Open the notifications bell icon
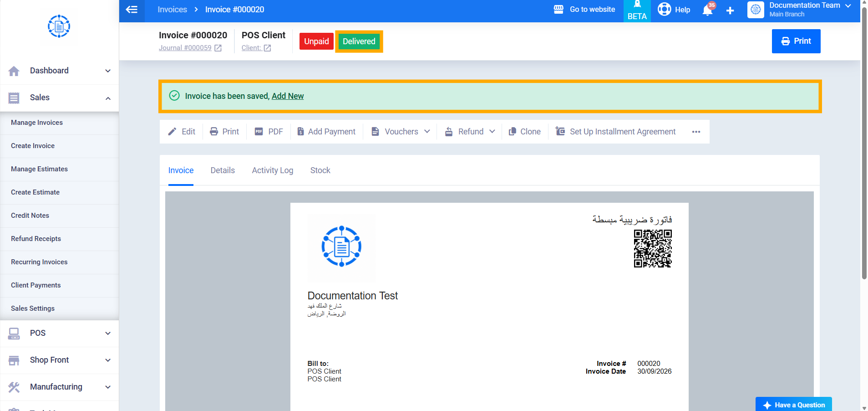 [x=707, y=10]
